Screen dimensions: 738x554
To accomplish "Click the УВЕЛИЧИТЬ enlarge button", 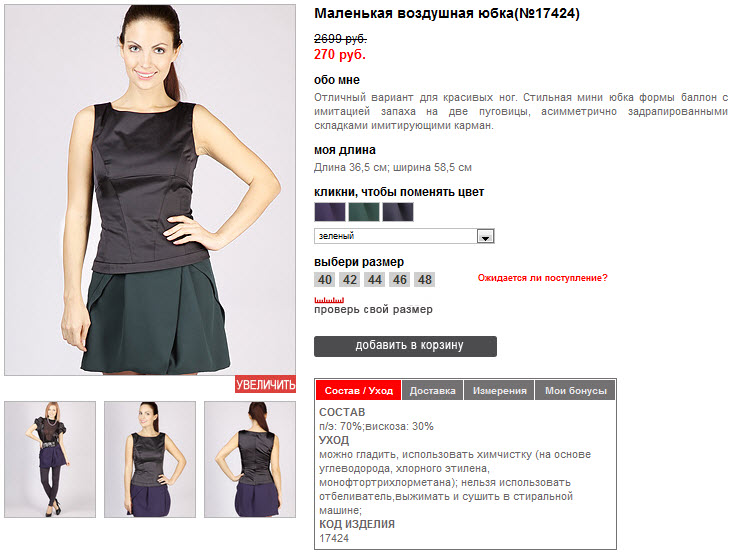I will [x=265, y=385].
